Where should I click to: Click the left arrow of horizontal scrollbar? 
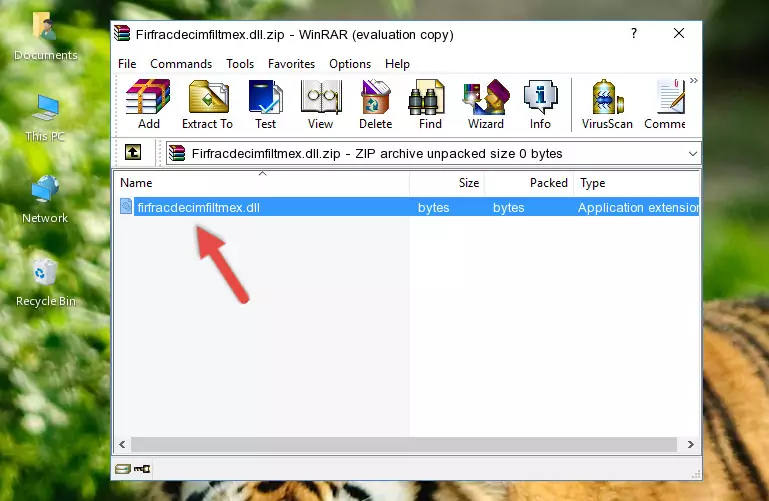(123, 445)
